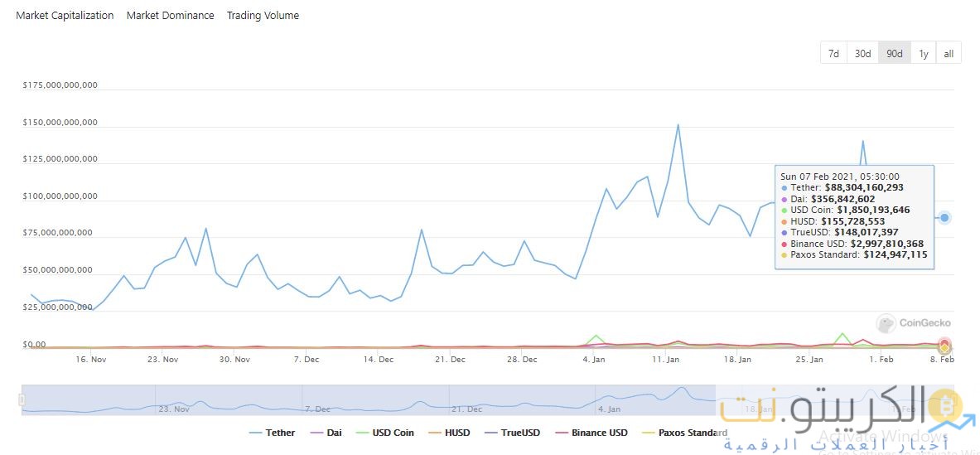Select the 7d time range

click(833, 53)
